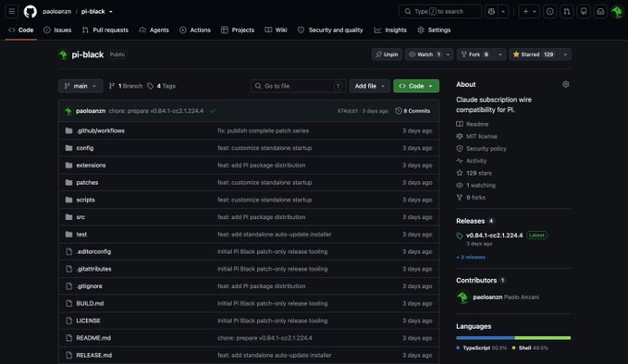The image size is (628, 364).
Task: Open the user profile avatar menu
Action: (x=617, y=12)
